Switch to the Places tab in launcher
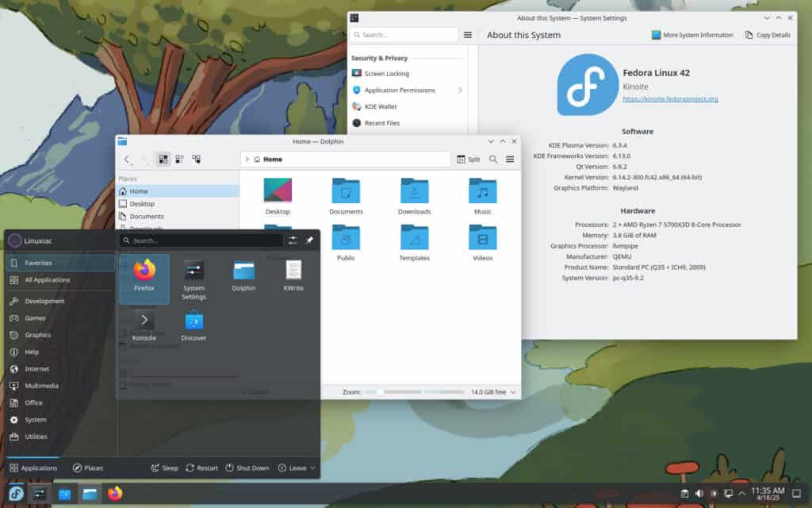Image resolution: width=812 pixels, height=508 pixels. pos(87,468)
